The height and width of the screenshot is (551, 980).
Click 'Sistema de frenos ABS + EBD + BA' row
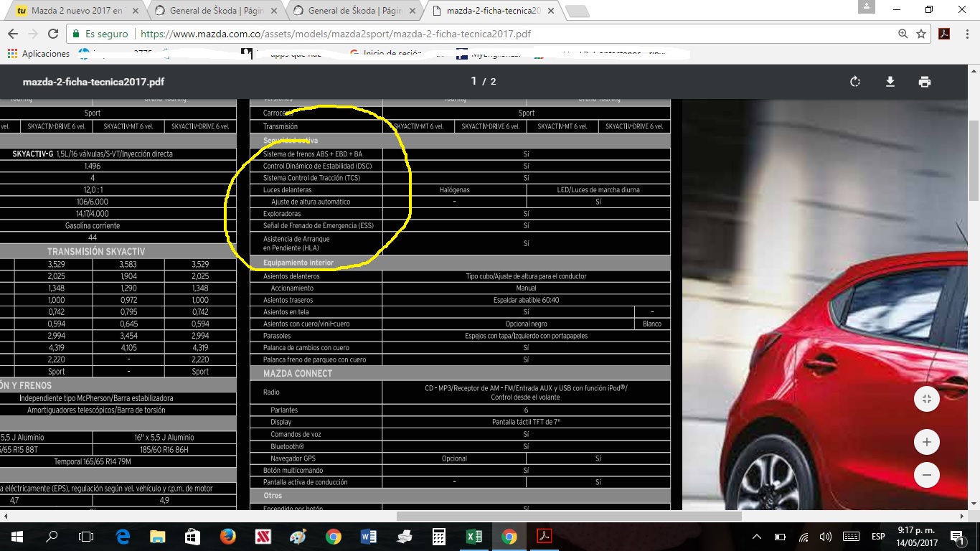(460, 154)
